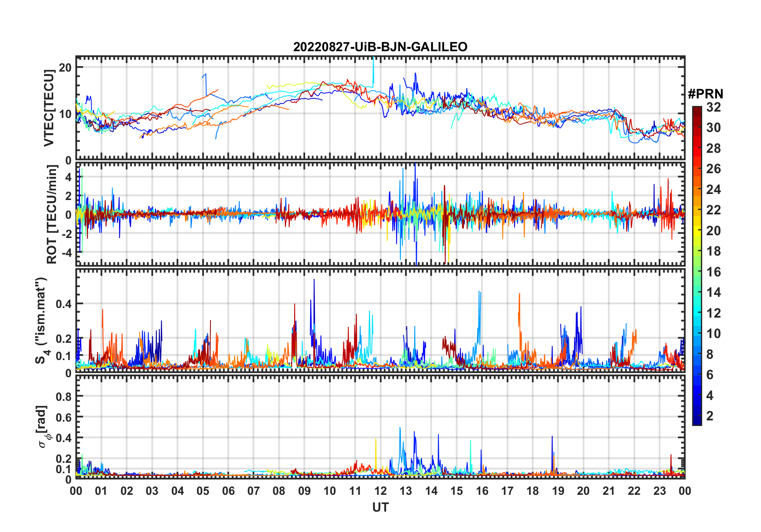Click the plot title 20220827-UiB-BJN-GALILEO

pos(380,47)
